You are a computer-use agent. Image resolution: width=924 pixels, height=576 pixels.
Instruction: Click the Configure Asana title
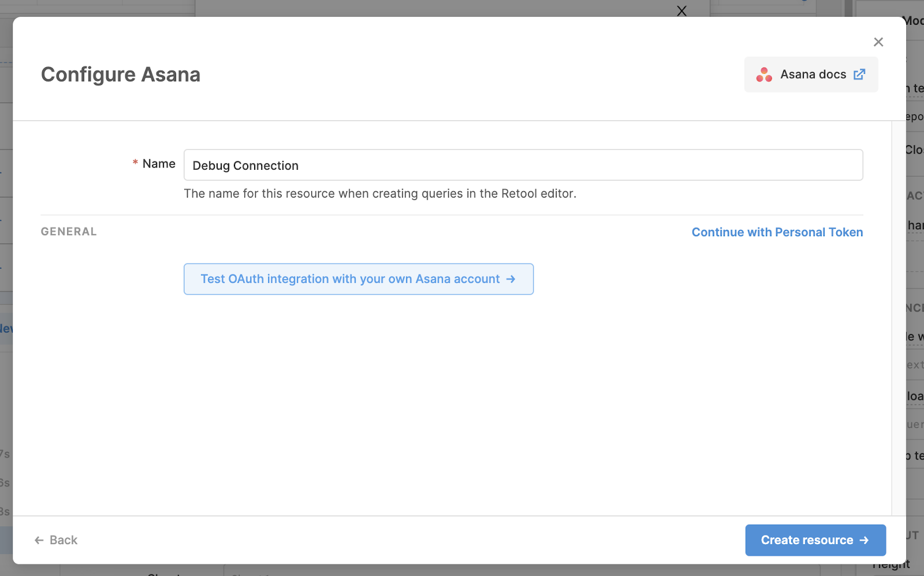pyautogui.click(x=121, y=75)
